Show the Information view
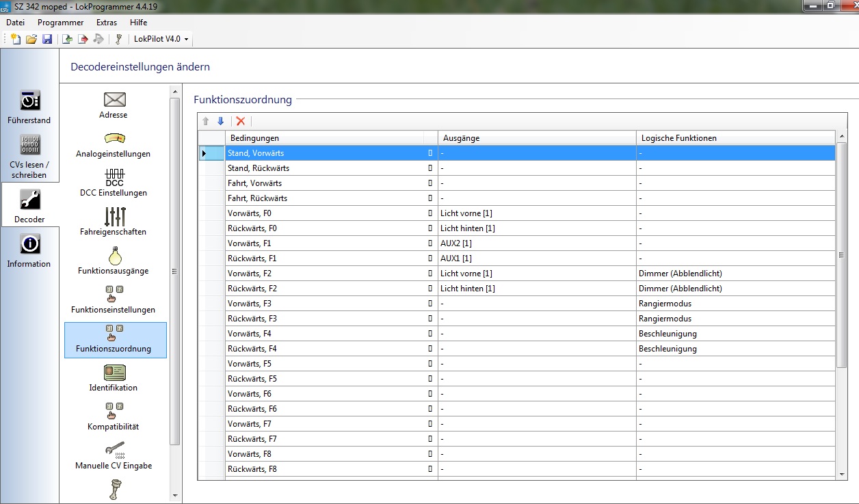859x504 pixels. (x=29, y=251)
